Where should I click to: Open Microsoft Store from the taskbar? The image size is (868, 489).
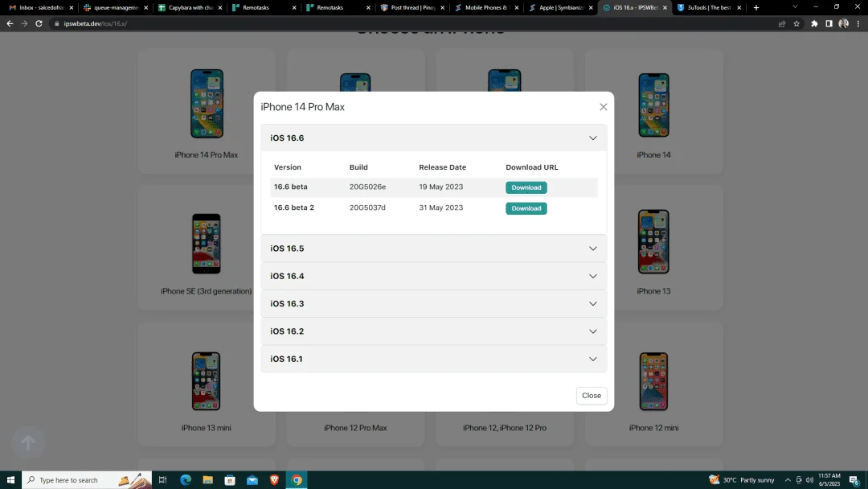click(x=230, y=480)
